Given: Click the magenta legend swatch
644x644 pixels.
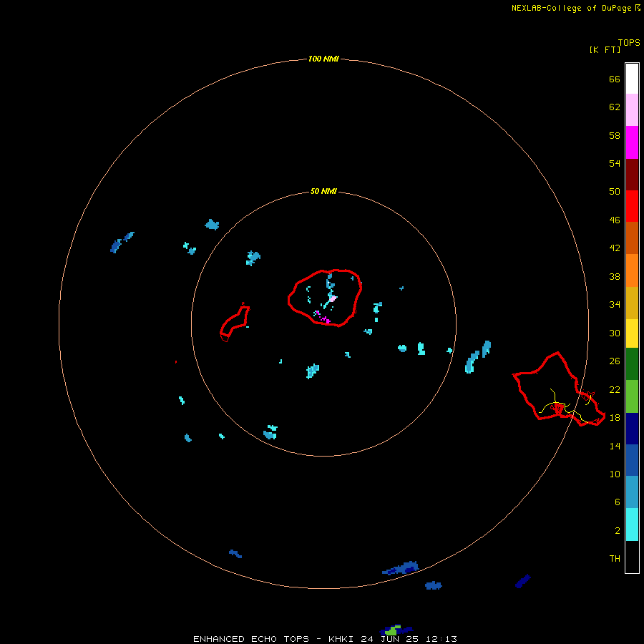Looking at the screenshot, I should (x=632, y=142).
